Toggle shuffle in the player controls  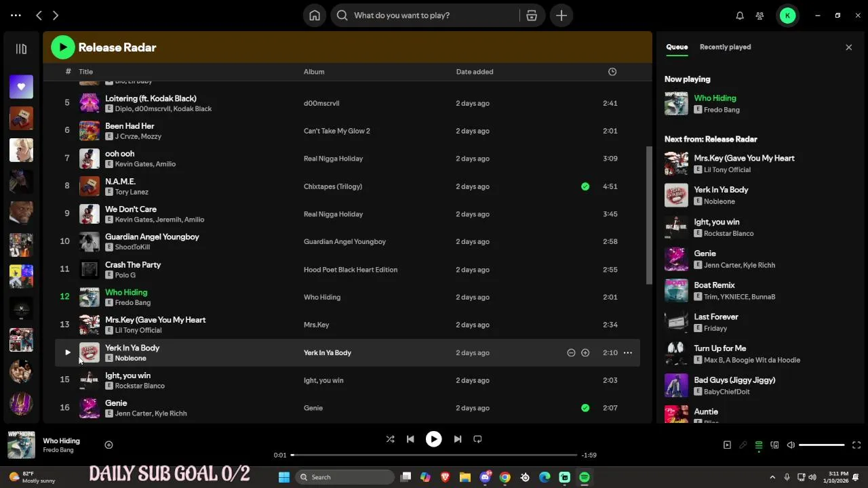[390, 439]
